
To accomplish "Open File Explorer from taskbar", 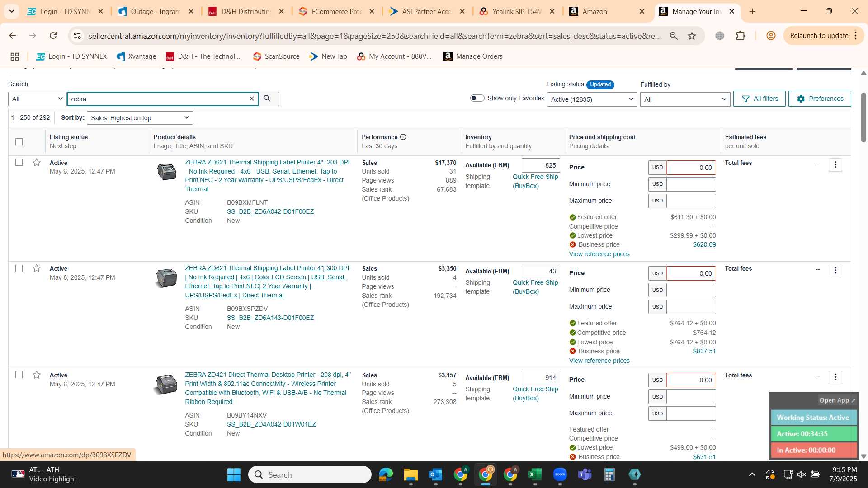I will [x=410, y=474].
